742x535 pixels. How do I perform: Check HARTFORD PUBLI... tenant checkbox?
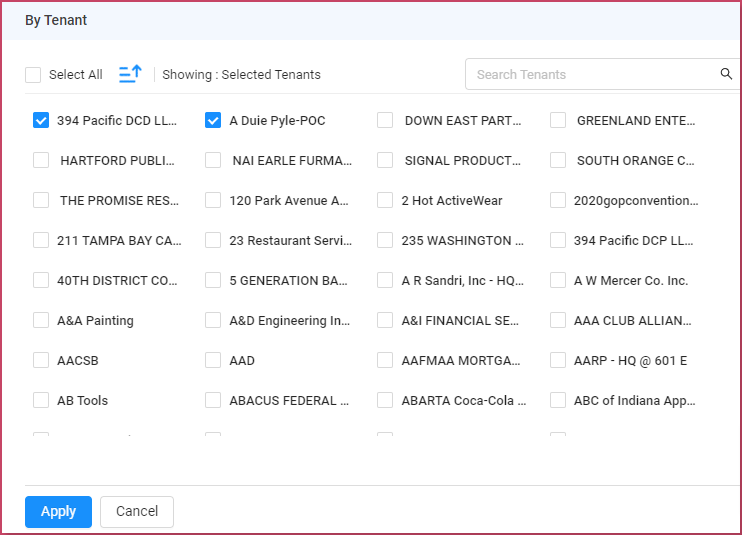pos(41,160)
